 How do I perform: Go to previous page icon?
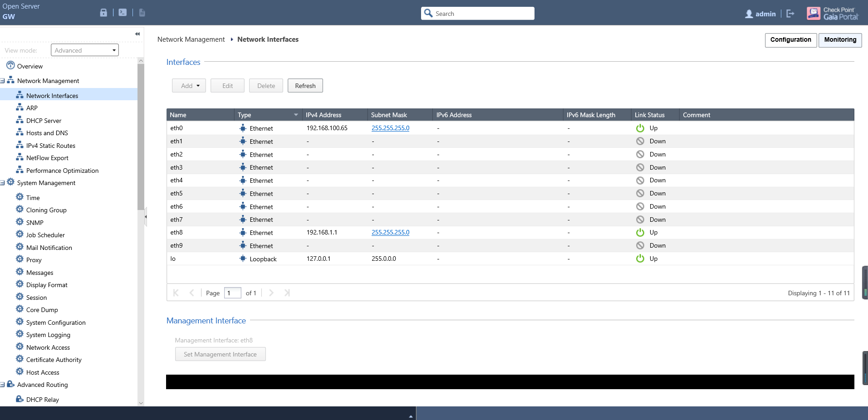pos(191,293)
